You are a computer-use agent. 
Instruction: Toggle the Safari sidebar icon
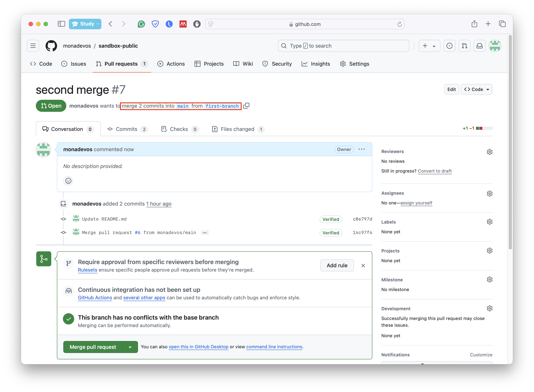click(61, 24)
